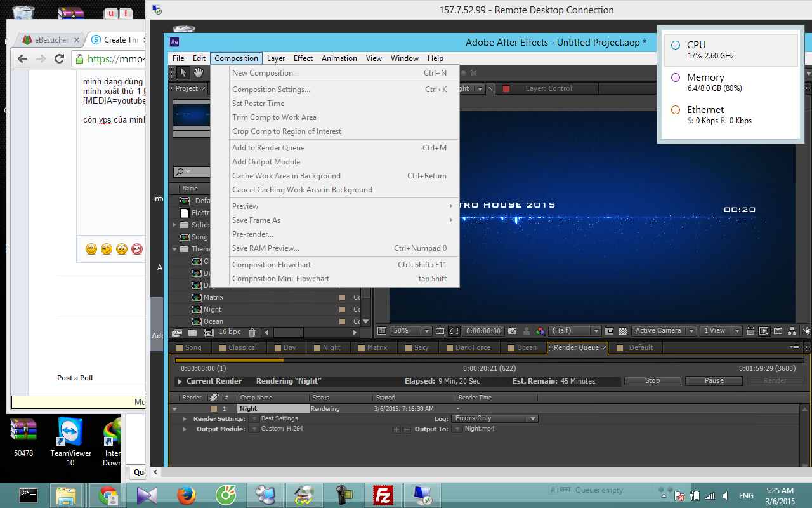Expand the Solids folder in Project
The height and width of the screenshot is (508, 812).
pyautogui.click(x=174, y=225)
